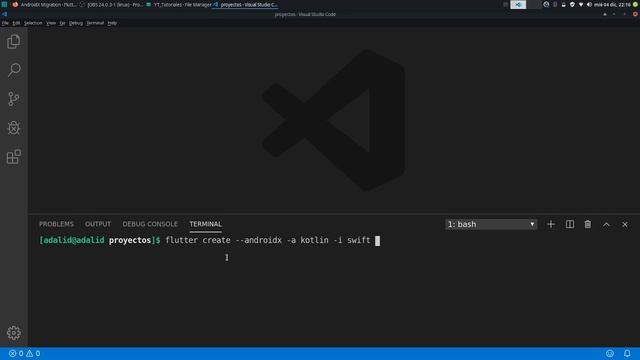
Task: Open the Edit menu
Action: click(16, 23)
